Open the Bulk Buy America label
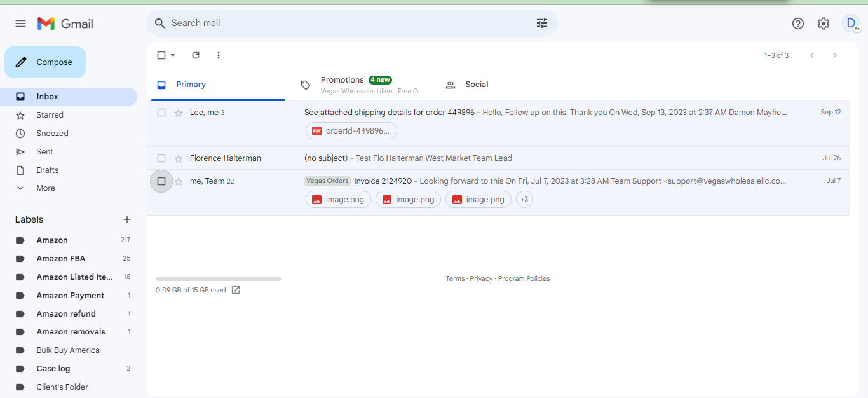 tap(68, 350)
